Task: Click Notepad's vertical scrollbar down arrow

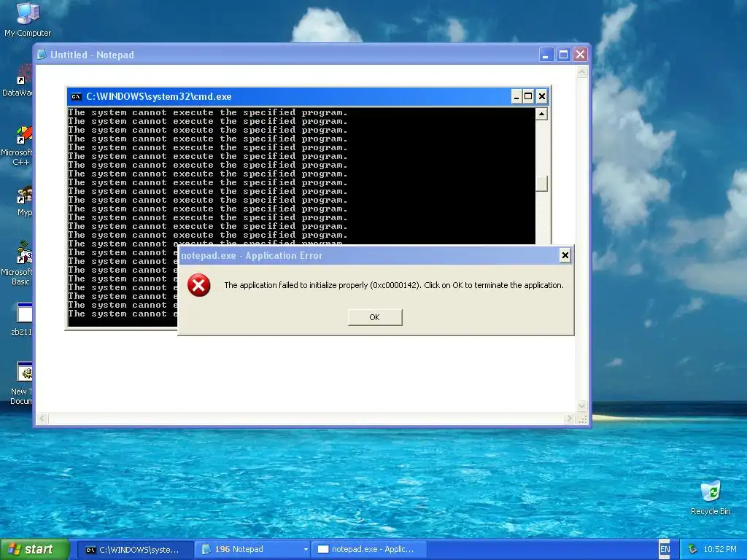Action: [581, 405]
